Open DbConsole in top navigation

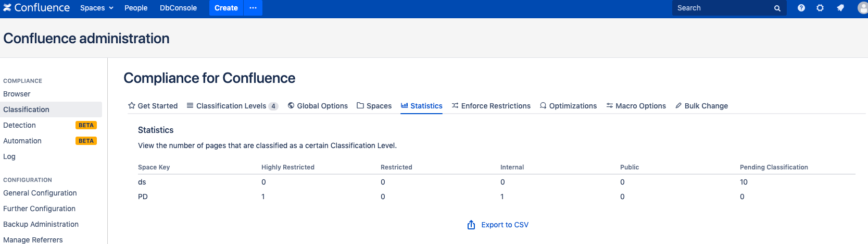pos(178,8)
